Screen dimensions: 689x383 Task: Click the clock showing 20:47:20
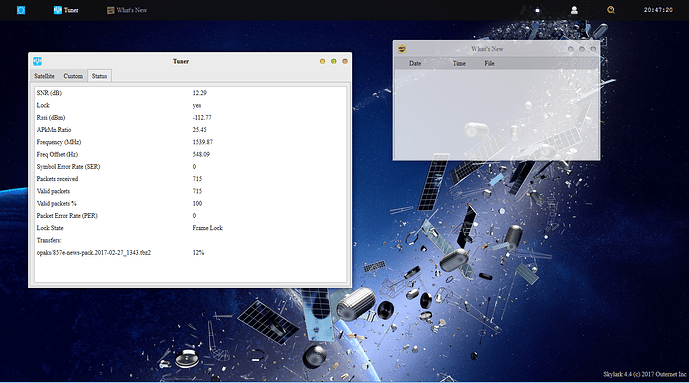click(658, 10)
